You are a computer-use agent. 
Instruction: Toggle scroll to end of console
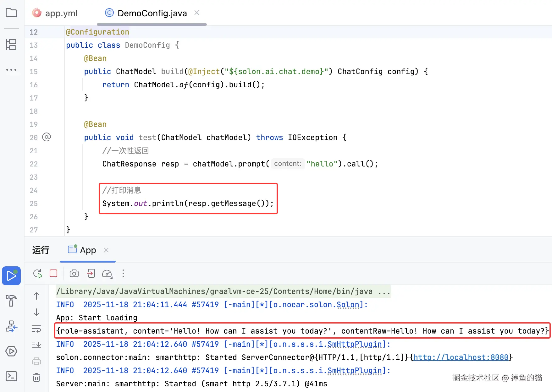click(36, 345)
